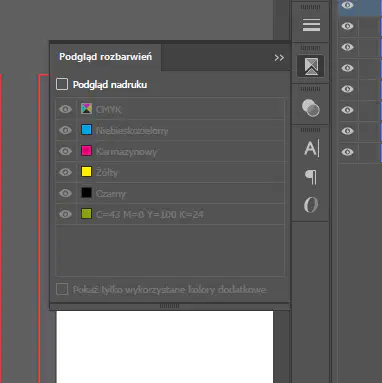Screen dimensions: 382x383
Task: Check Pokaż tylko wykorzystane kolory dodatkowe
Action: pos(62,289)
